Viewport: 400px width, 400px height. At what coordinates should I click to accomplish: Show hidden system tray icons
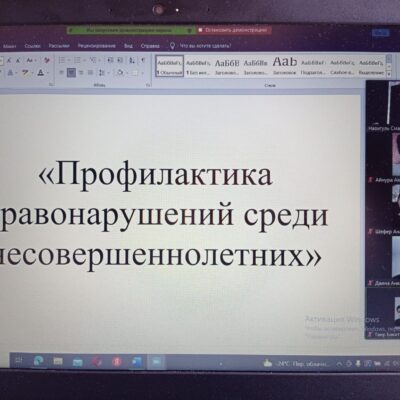tap(339, 364)
